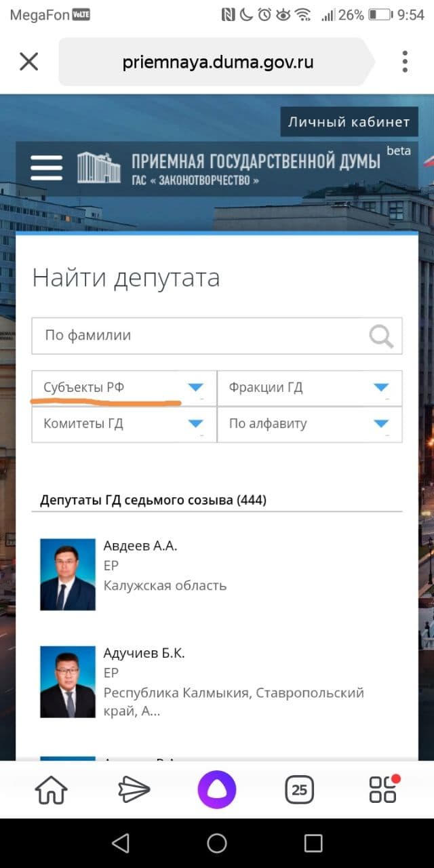This screenshot has width=434, height=868.
Task: Tap the priemnaya.duma.gov.ru address bar
Action: click(217, 62)
